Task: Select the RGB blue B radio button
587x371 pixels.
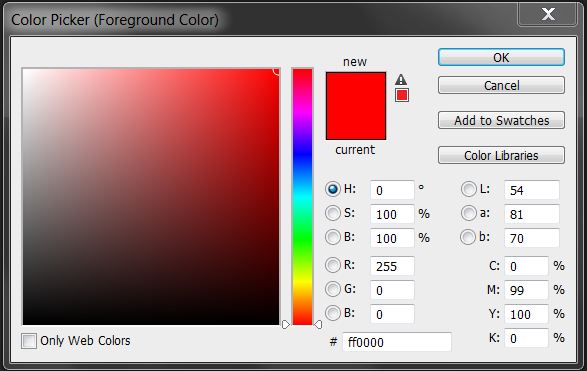Action: 332,313
